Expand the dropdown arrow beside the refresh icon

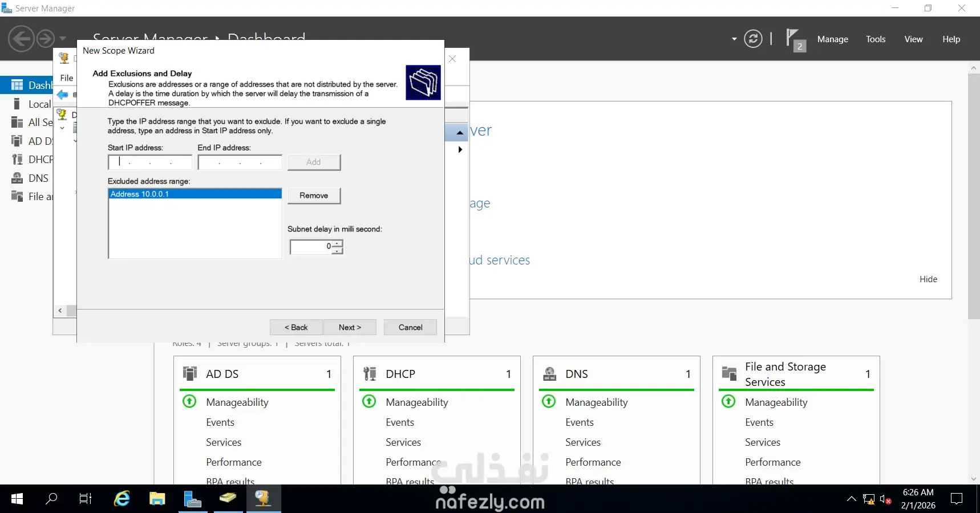point(734,39)
